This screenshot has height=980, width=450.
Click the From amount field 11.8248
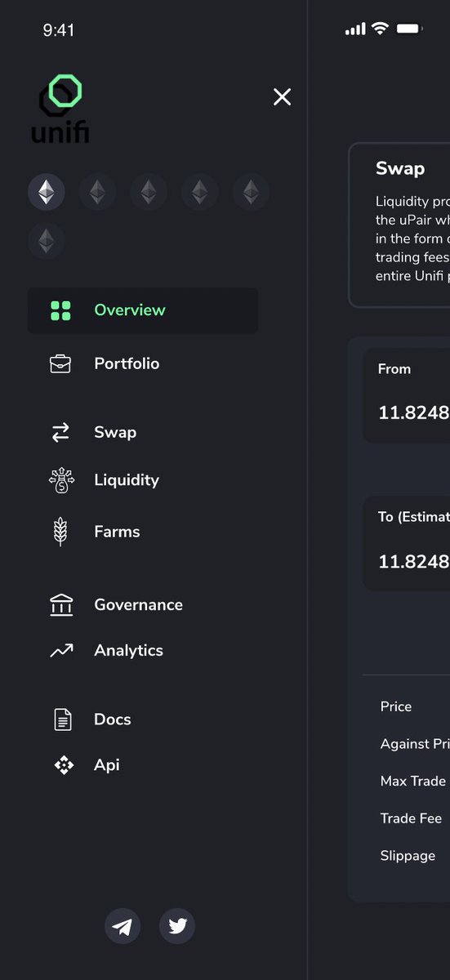click(x=413, y=413)
